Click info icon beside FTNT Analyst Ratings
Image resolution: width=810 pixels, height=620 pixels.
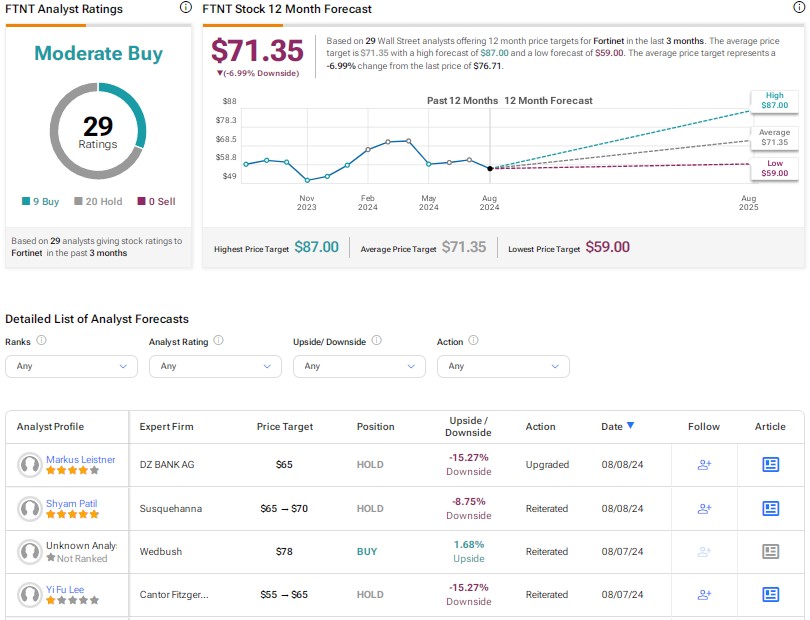185,8
